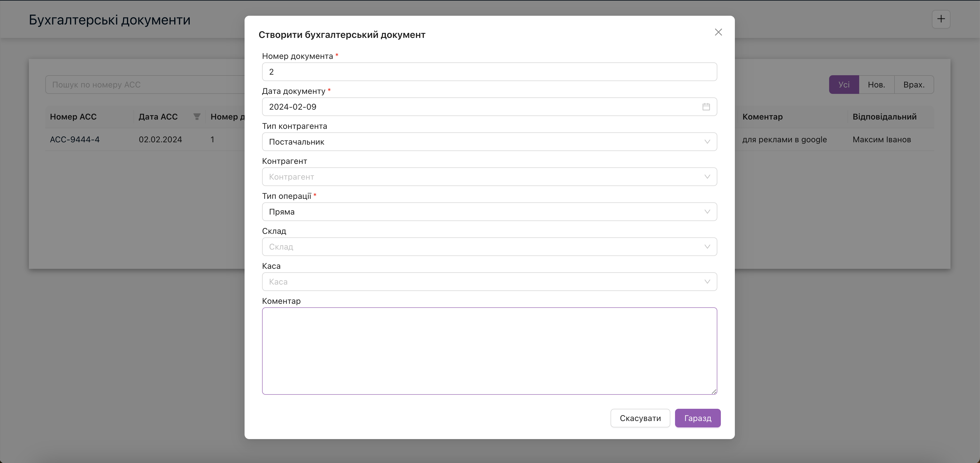Open the Контрагент dropdown
The width and height of the screenshot is (980, 463).
(489, 177)
